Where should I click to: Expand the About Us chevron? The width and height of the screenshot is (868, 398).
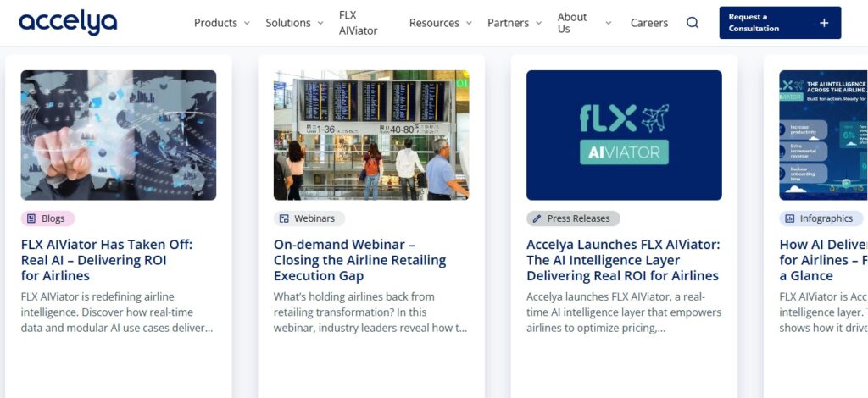(609, 23)
